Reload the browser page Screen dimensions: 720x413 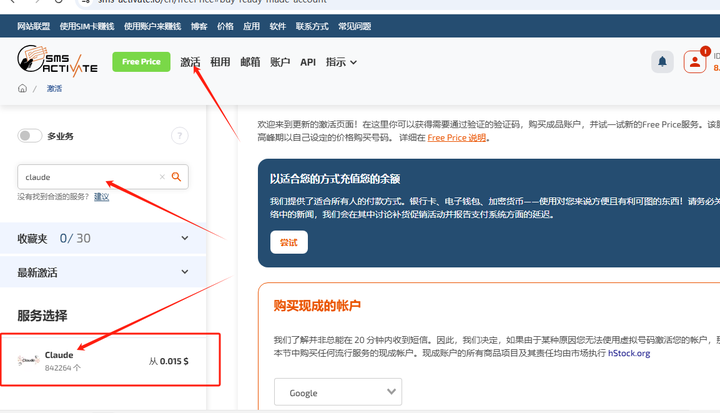[x=58, y=1]
